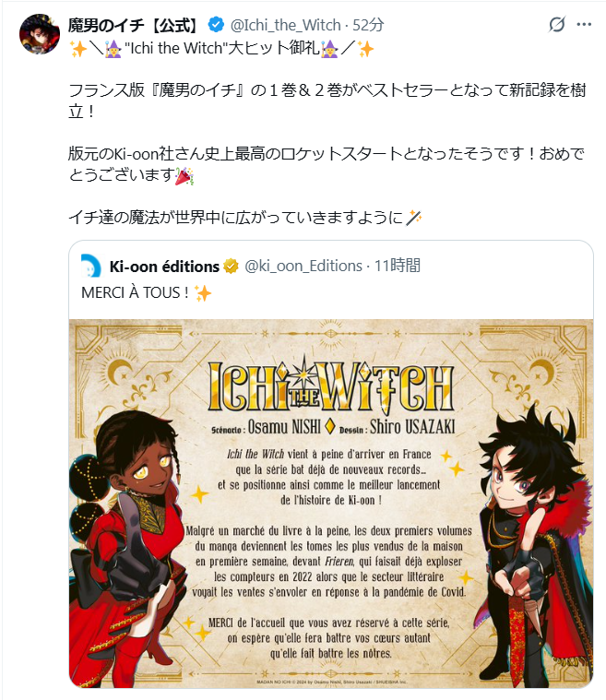The height and width of the screenshot is (700, 606).
Task: Open the three-dot more options menu
Action: click(584, 25)
